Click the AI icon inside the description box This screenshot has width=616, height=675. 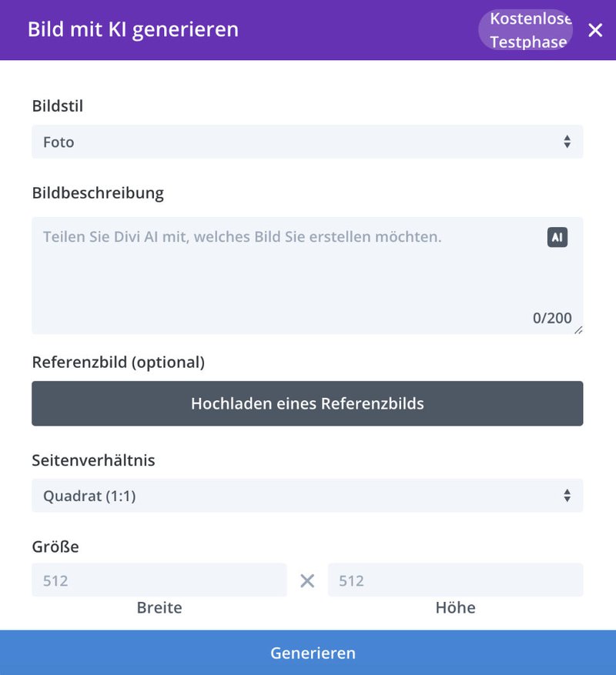(x=556, y=237)
